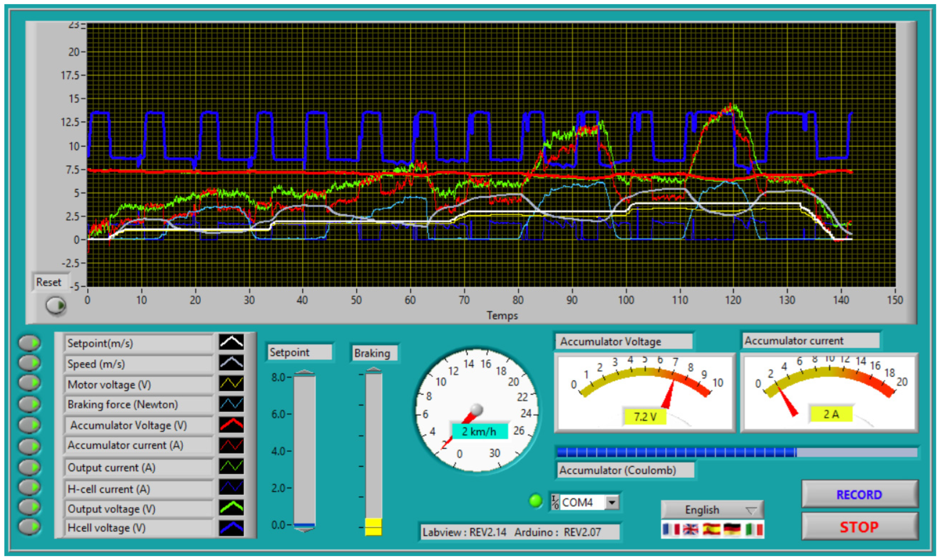Click the Braking force plot swatch
Image resolution: width=940 pixels, height=560 pixels.
pyautogui.click(x=232, y=404)
